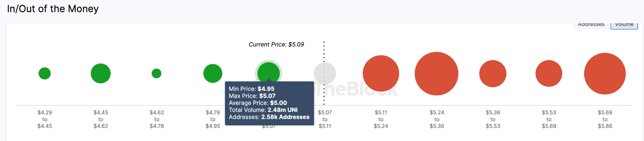
Task: Click the In/Out of the Money heading
Action: click(x=53, y=9)
